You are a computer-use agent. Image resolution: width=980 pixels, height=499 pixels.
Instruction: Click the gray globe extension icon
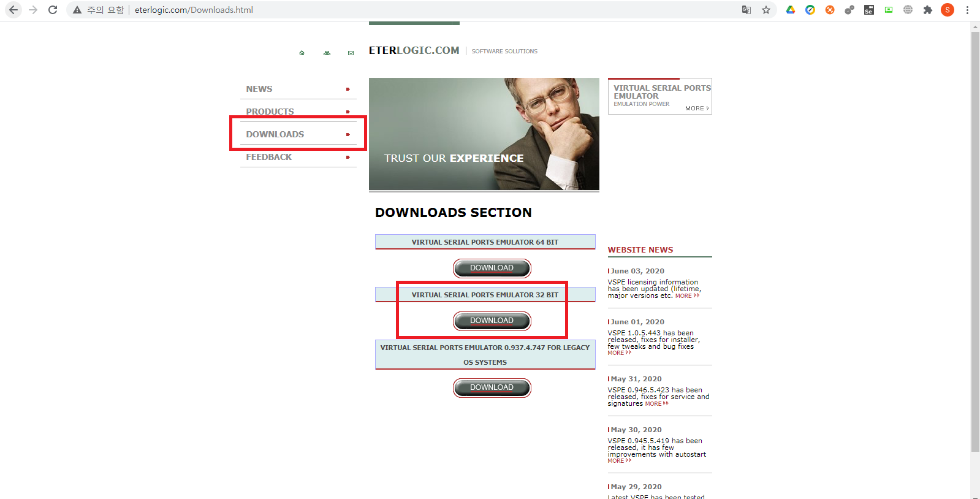908,10
